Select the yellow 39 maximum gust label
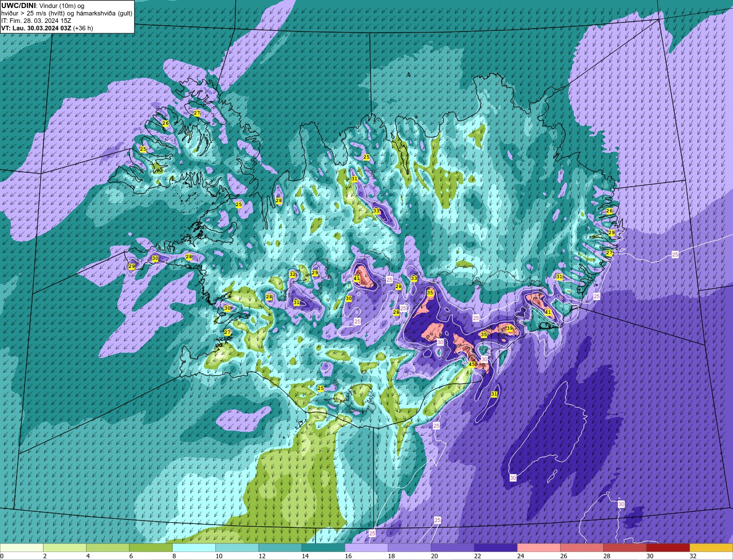Viewport: 733px width, 560px height. tap(510, 329)
